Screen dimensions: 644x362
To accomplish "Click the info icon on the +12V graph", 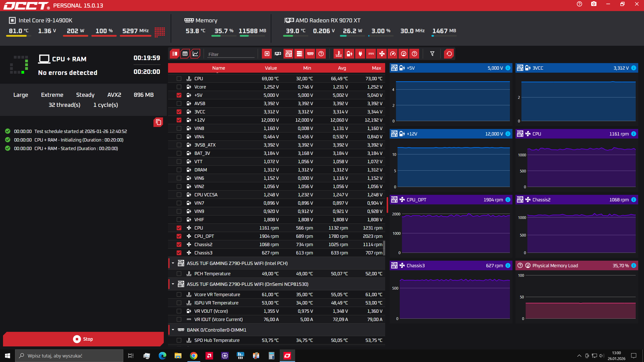I will click(508, 134).
